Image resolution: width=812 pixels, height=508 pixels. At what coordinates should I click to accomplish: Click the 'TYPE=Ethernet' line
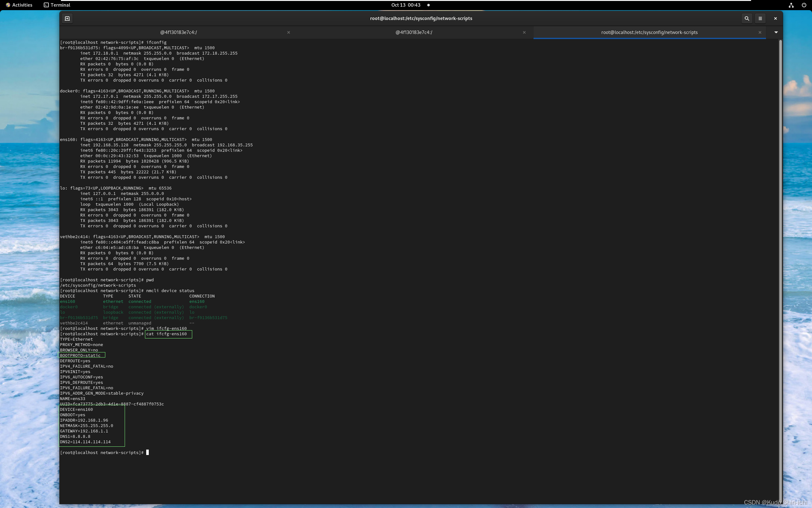76,339
